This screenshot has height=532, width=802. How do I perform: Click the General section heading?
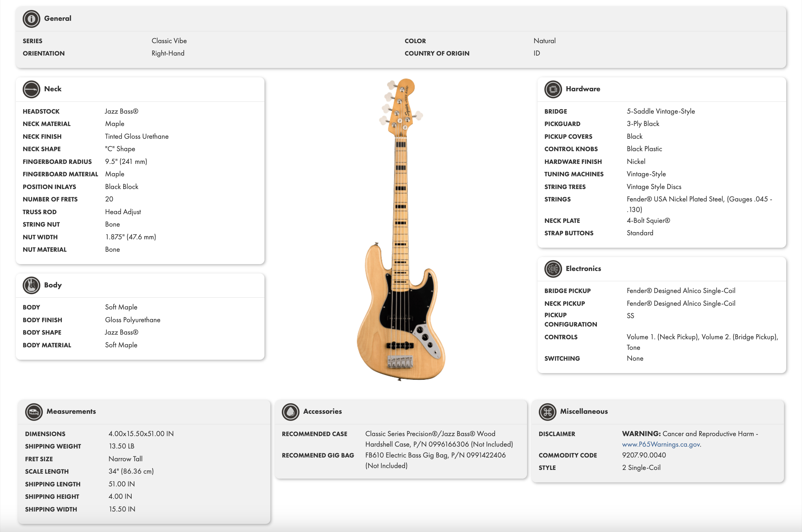tap(58, 18)
